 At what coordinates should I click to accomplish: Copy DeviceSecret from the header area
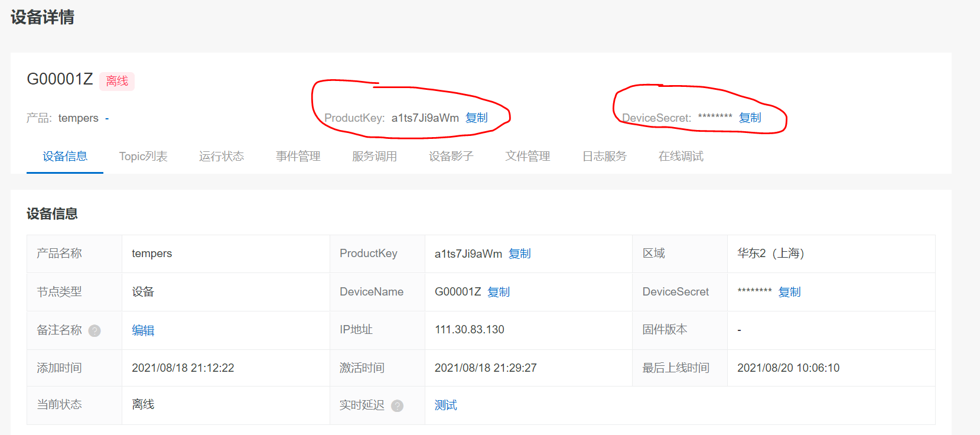pos(750,118)
